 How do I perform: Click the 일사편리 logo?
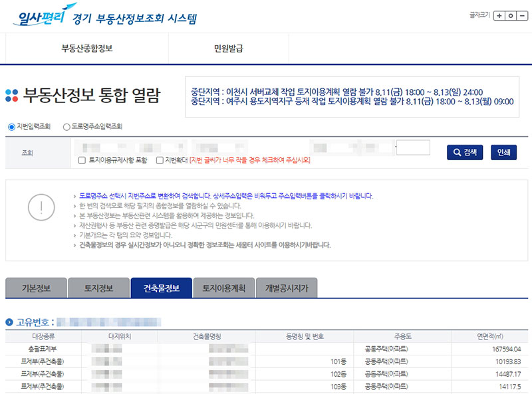pyautogui.click(x=40, y=17)
